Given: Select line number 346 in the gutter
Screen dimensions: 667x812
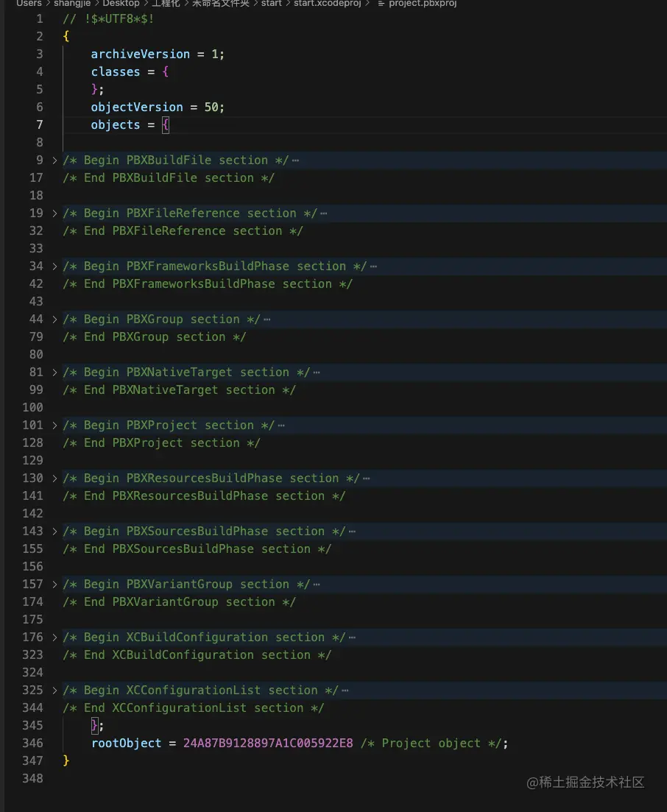Looking at the screenshot, I should [x=32, y=743].
